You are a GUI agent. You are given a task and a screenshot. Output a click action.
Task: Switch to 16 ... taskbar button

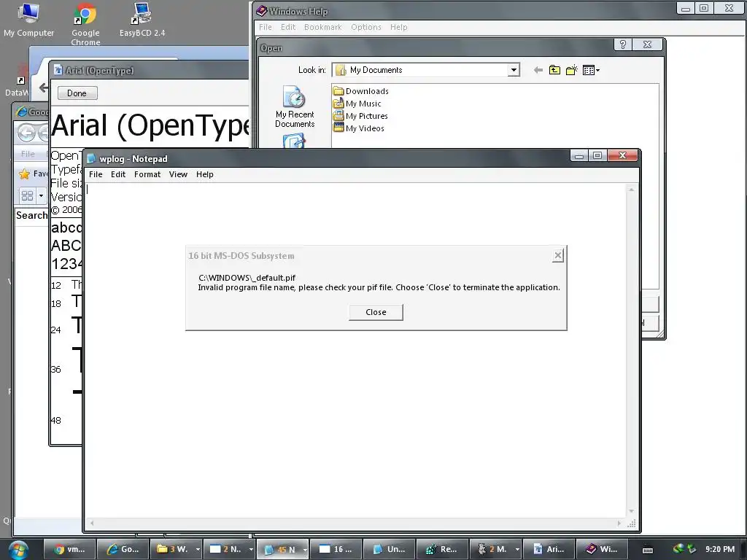point(336,549)
